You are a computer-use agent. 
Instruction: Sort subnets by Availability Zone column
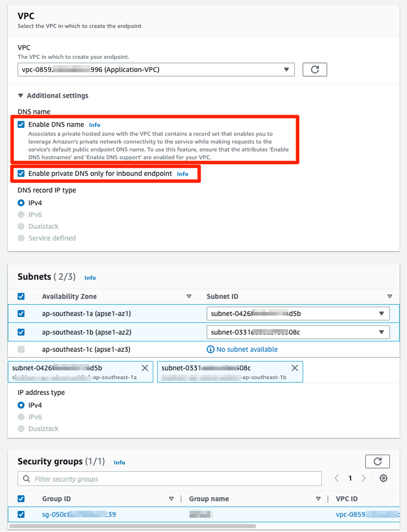[189, 296]
